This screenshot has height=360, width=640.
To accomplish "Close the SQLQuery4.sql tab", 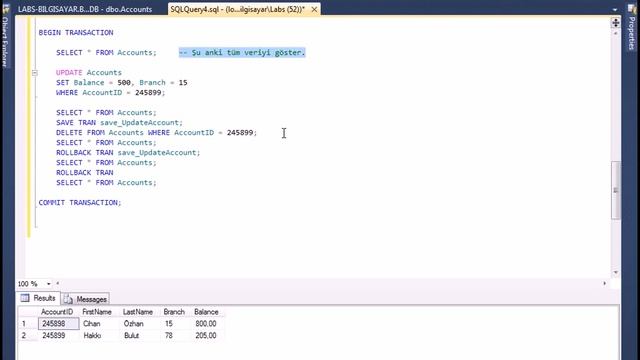I will [x=314, y=9].
